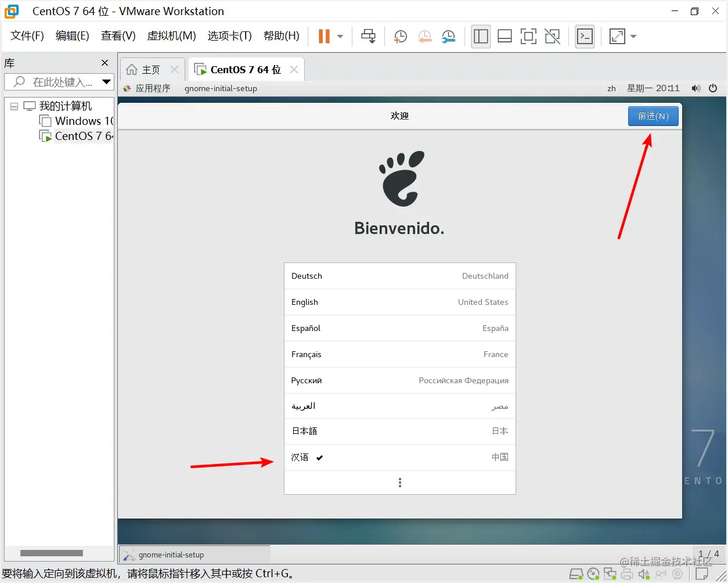Pause the virtual machine with the orange pause icon
This screenshot has height=583, width=728.
point(324,36)
